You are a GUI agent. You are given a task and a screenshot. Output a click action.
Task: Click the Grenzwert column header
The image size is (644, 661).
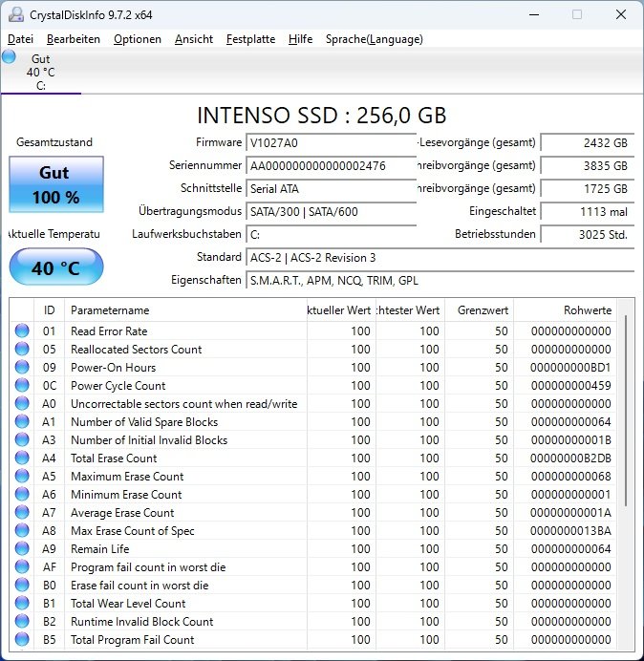479,310
